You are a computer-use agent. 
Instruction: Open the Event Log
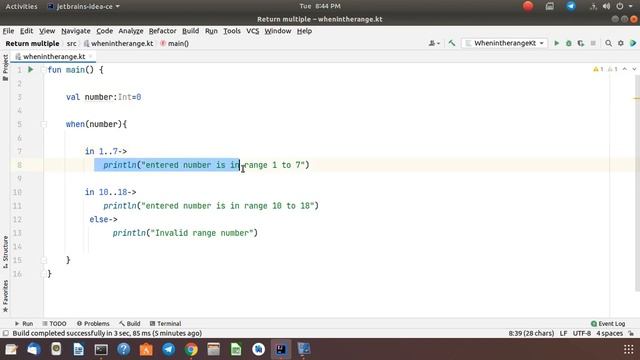pyautogui.click(x=608, y=323)
